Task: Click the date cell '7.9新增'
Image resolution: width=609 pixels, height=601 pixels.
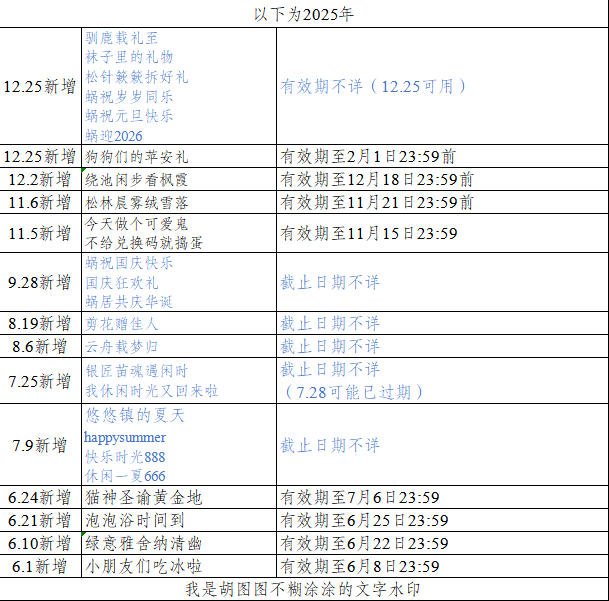Action: coord(40,445)
